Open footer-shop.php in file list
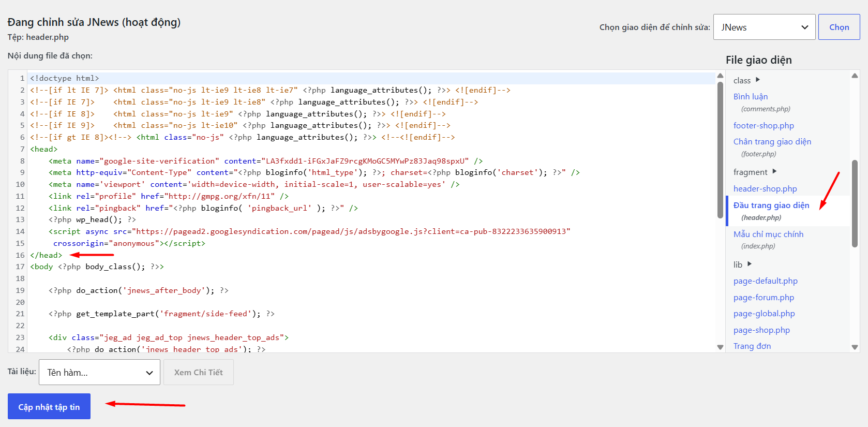 click(x=764, y=125)
